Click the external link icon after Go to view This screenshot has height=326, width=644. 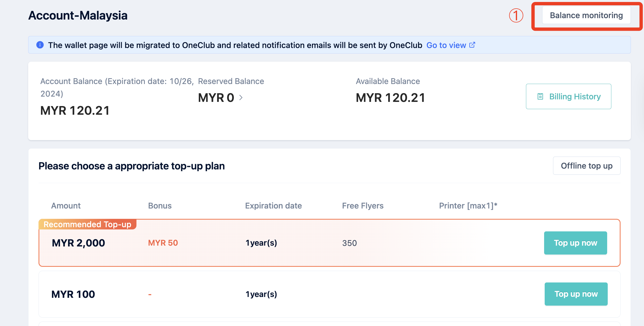click(x=472, y=45)
